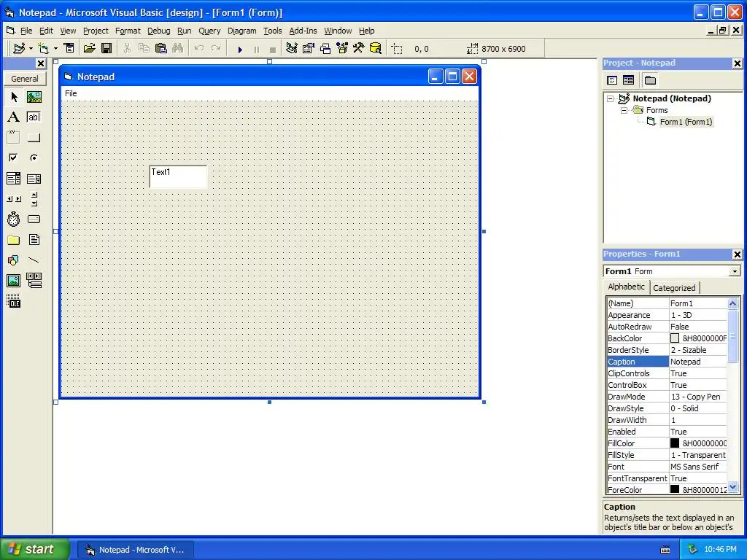
Task: Open Data View Window from toolbar
Action: click(376, 49)
